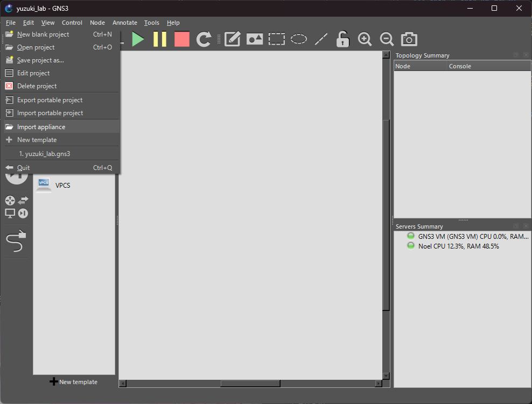This screenshot has width=532, height=404.
Task: Reload all nodes with circular arrow icon
Action: click(x=204, y=39)
